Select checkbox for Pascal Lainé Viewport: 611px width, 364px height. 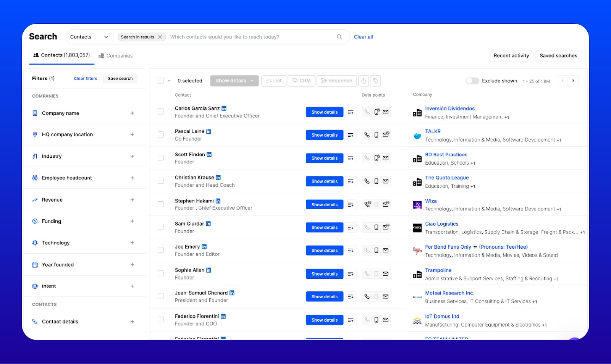[161, 134]
